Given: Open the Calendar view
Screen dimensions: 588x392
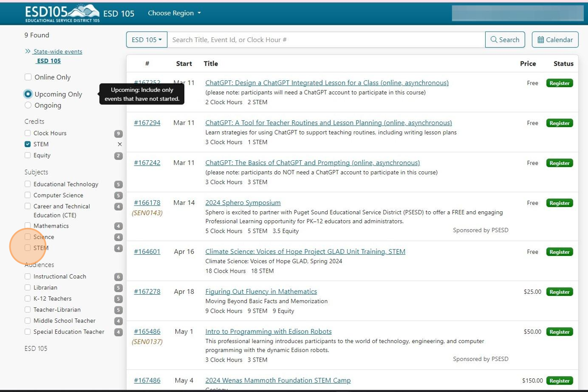Looking at the screenshot, I should click(555, 40).
